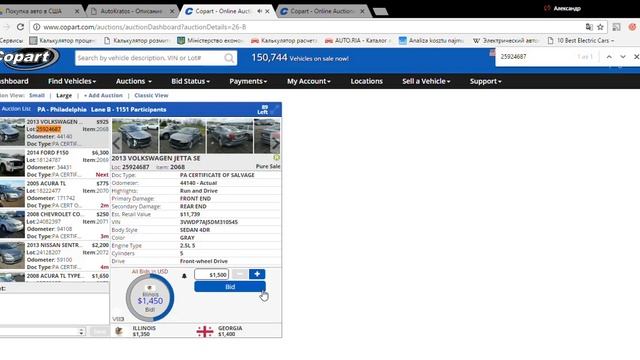
Task: Show previous vehicle photo with left arrow
Action: [117, 143]
